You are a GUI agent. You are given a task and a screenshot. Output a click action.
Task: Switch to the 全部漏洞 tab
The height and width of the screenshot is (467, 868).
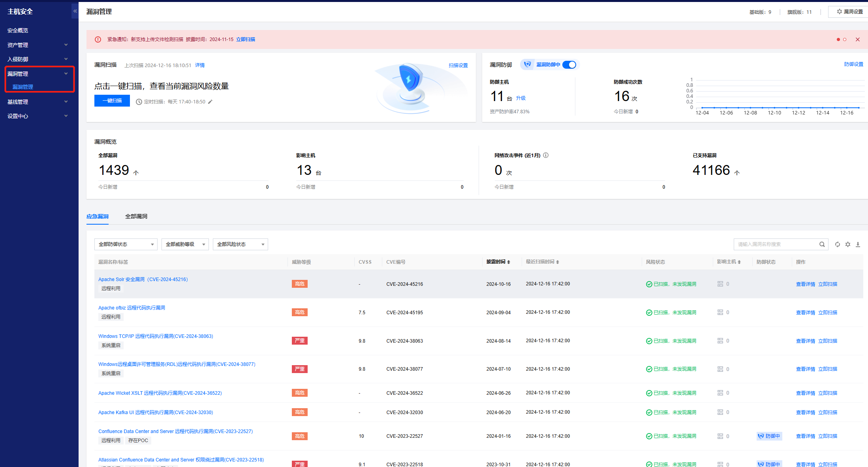coord(136,216)
